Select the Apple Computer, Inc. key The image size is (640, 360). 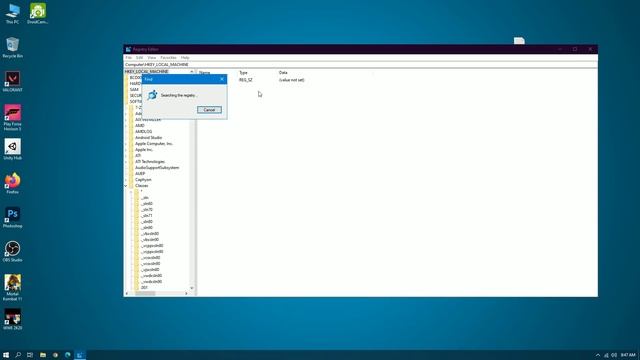point(154,144)
